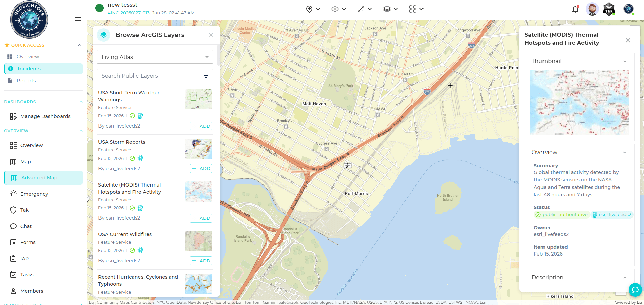Open the live chat support bubble
The height and width of the screenshot is (305, 644).
(635, 290)
